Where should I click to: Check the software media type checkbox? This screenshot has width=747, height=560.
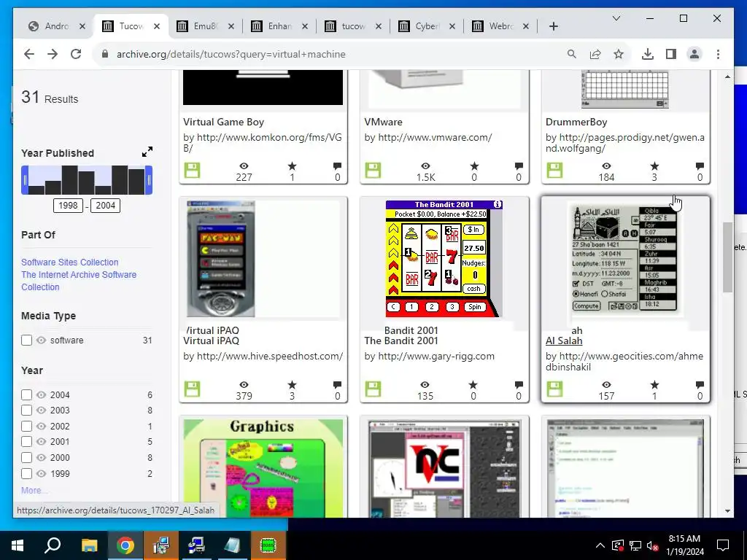[27, 340]
